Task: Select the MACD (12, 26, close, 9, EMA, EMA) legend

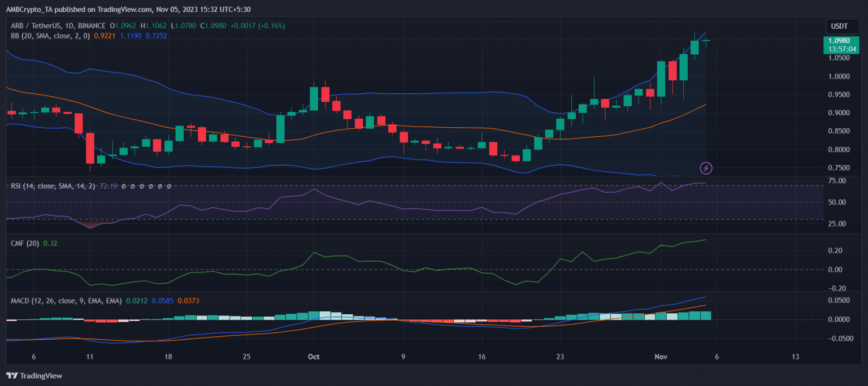Action: [66, 301]
